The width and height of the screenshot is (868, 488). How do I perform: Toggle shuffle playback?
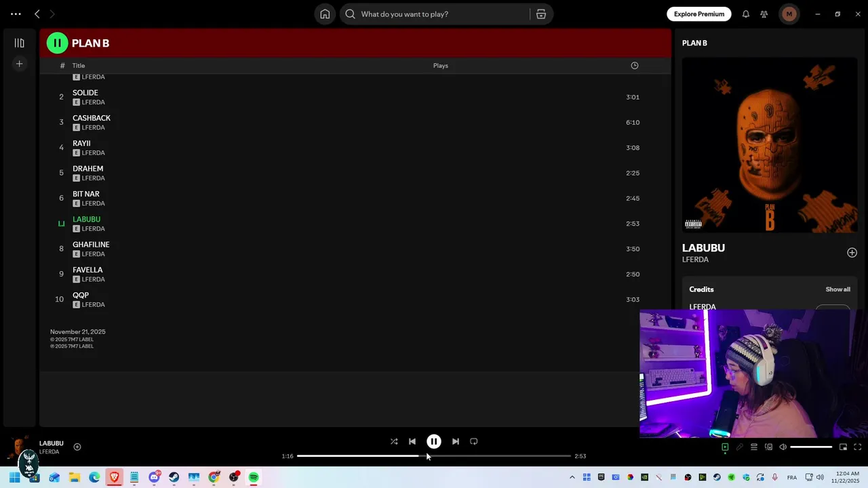point(394,441)
